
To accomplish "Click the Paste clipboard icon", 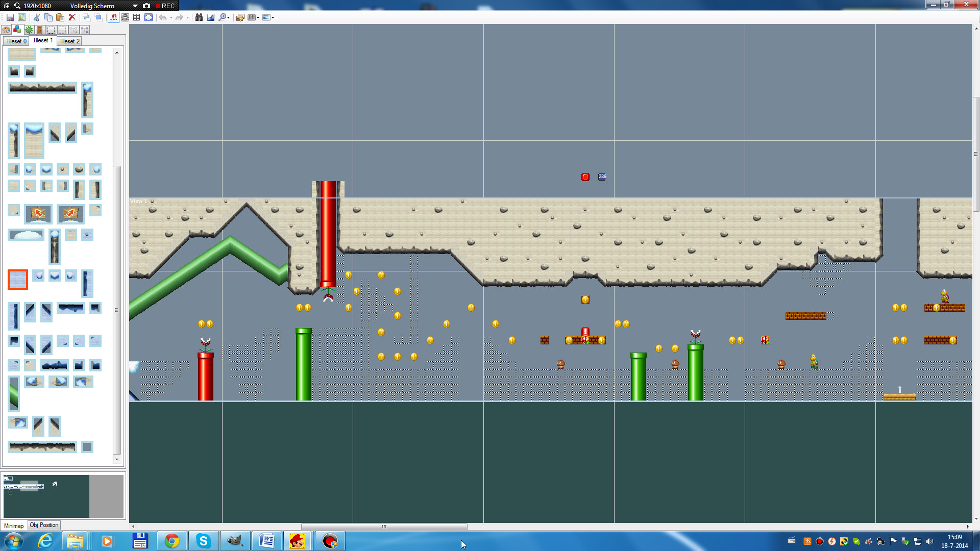I will pos(60,17).
